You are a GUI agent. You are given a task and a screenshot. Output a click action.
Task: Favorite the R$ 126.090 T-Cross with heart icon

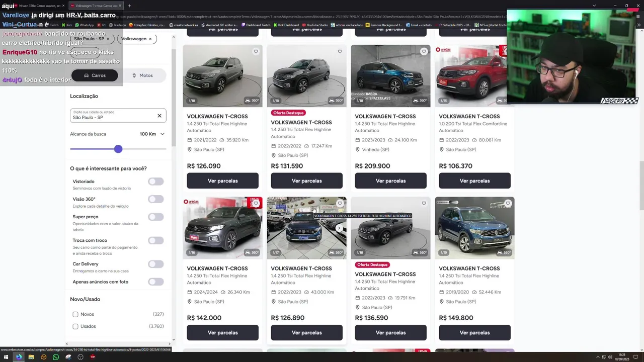256,51
